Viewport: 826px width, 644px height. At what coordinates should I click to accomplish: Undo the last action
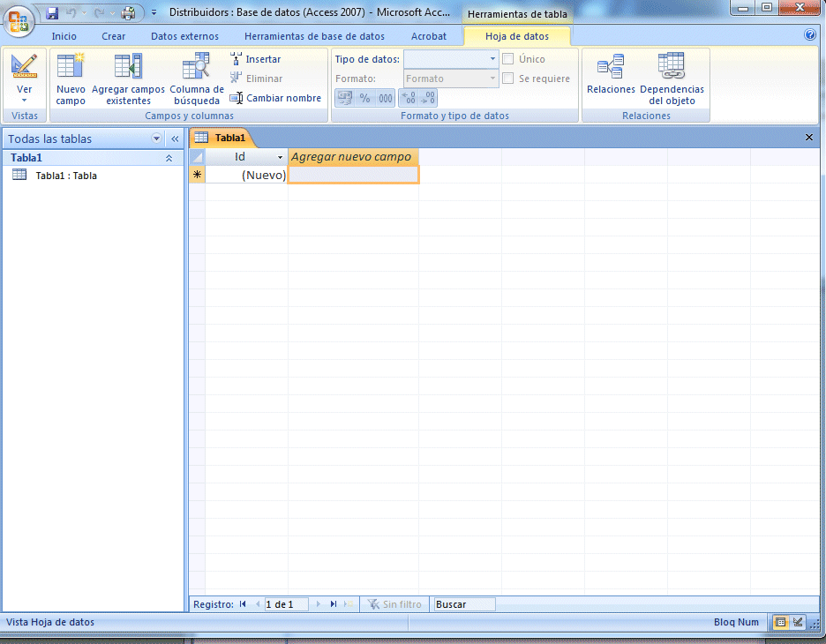71,12
